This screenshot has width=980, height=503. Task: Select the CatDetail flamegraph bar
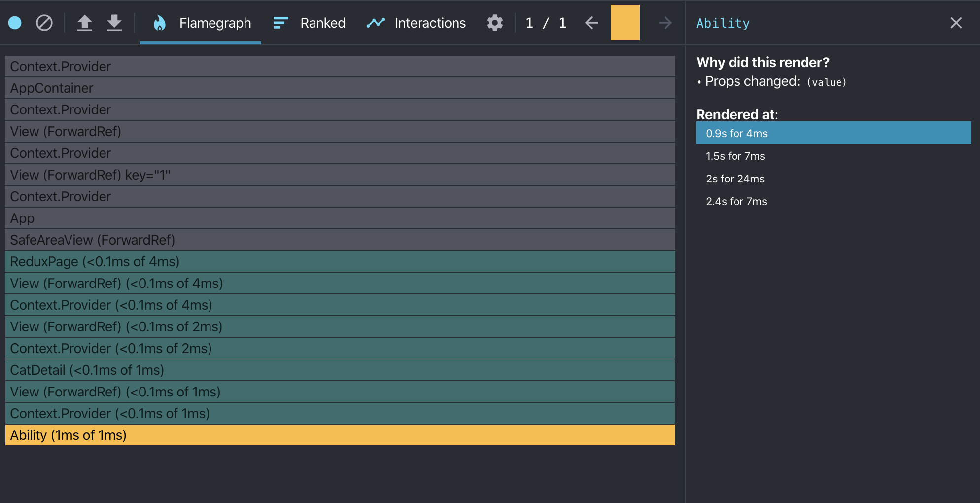pos(340,370)
